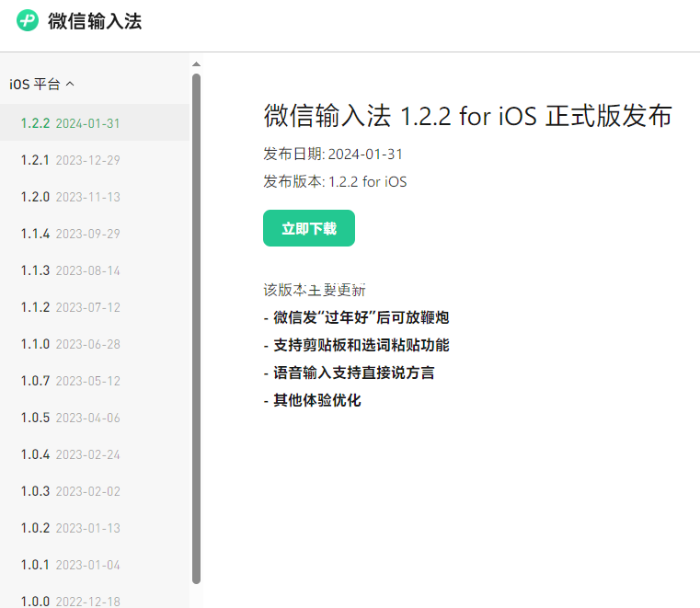The image size is (700, 608).
Task: Click the 其他体验优化 item
Action: (x=312, y=400)
